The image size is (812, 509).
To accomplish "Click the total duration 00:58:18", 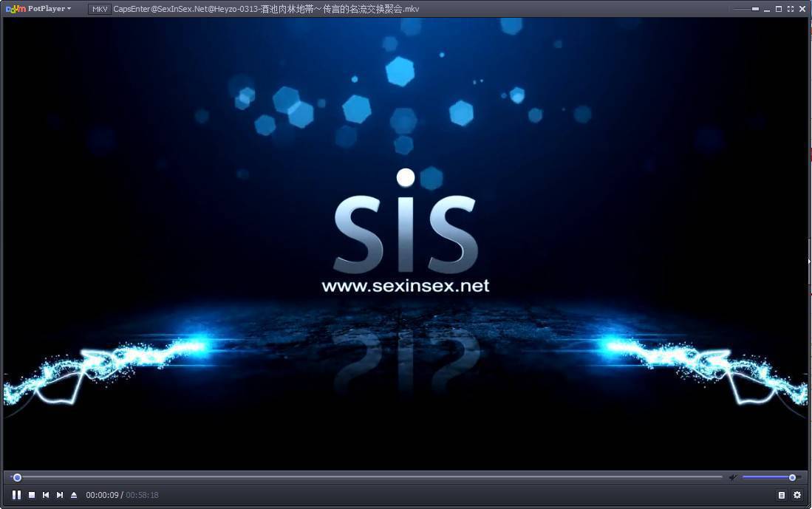I will [x=142, y=495].
